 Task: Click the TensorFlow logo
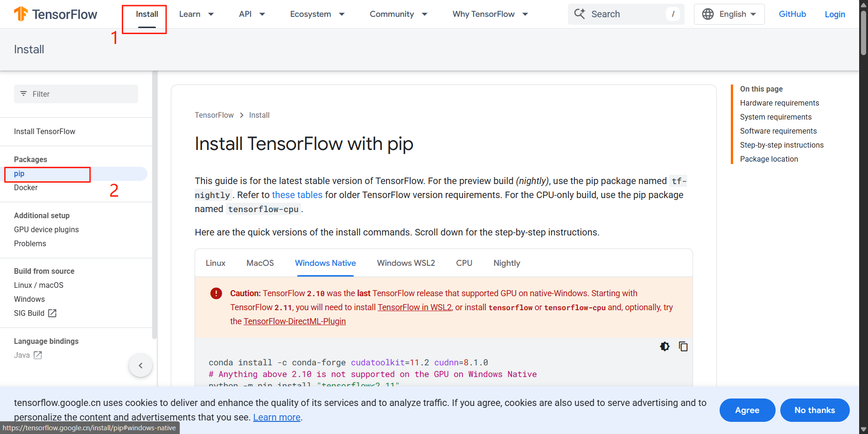click(55, 14)
